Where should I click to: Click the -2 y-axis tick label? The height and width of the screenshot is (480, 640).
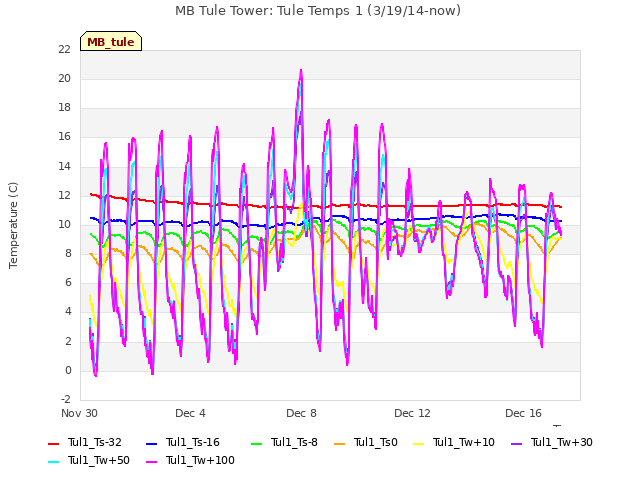[x=66, y=400]
